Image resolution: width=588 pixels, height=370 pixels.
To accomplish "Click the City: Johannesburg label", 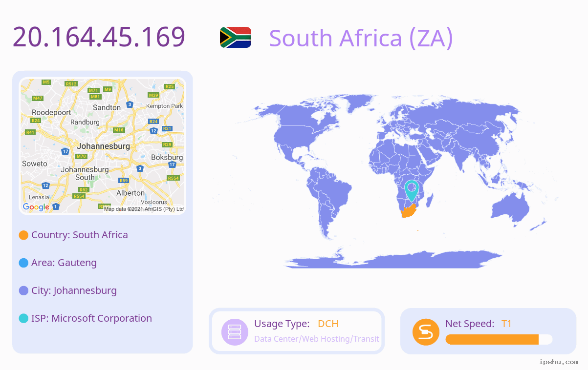I will click(x=74, y=290).
